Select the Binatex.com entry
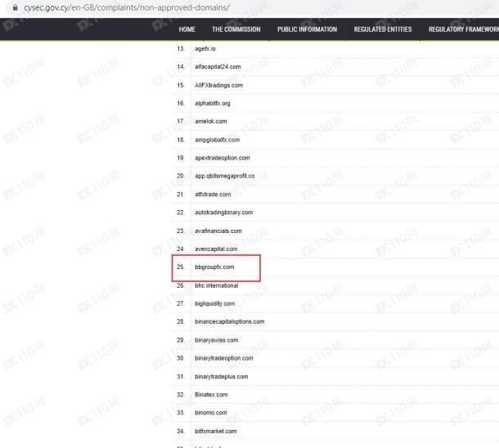Image resolution: width=499 pixels, height=448 pixels. point(211,395)
